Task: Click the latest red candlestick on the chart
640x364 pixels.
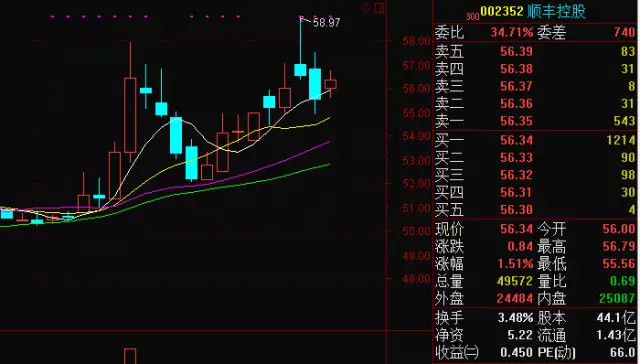Action: click(x=331, y=84)
